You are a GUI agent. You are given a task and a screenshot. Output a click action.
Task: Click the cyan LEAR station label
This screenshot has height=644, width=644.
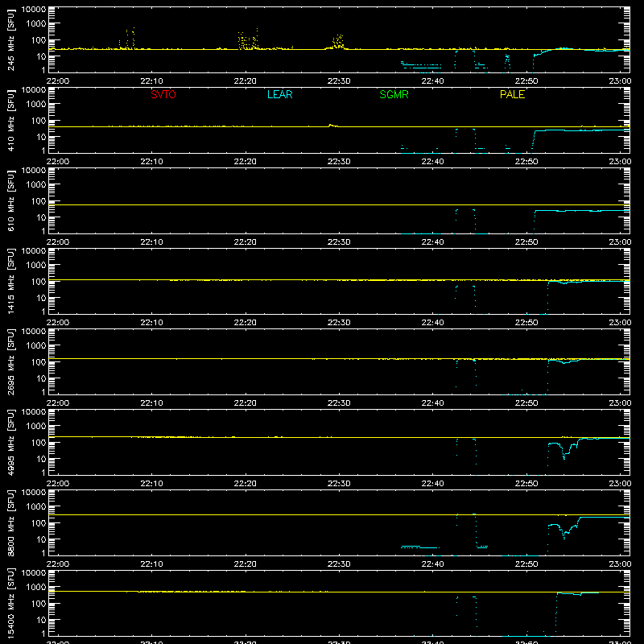[279, 94]
